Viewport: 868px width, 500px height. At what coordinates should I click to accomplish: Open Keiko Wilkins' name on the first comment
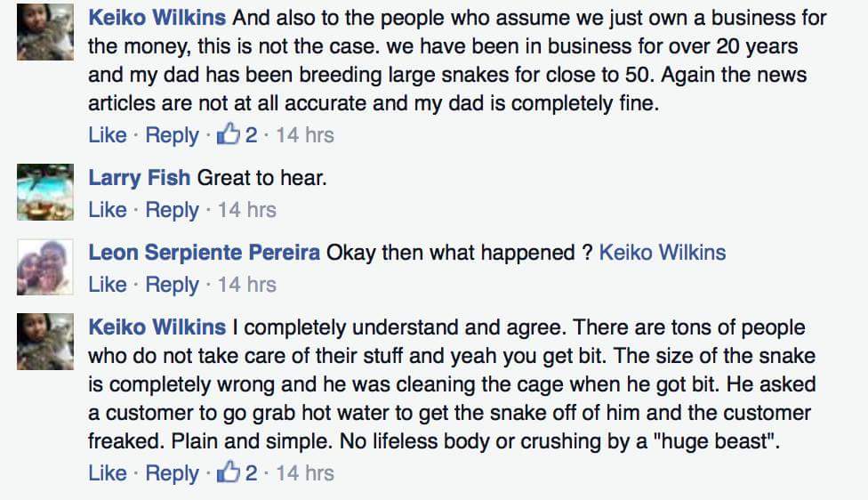157,18
